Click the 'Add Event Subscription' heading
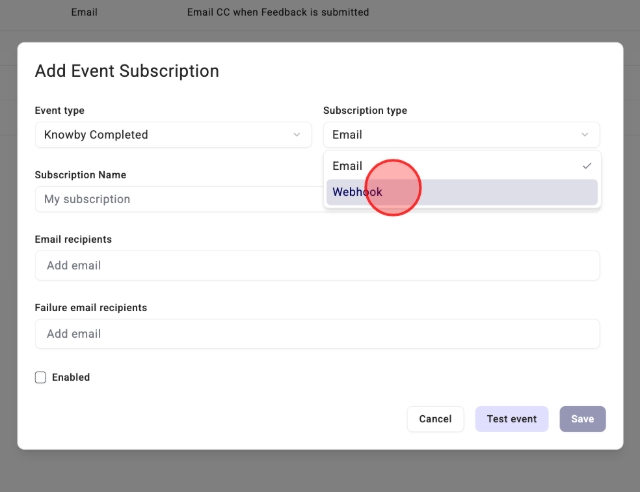The height and width of the screenshot is (492, 640). point(127,71)
